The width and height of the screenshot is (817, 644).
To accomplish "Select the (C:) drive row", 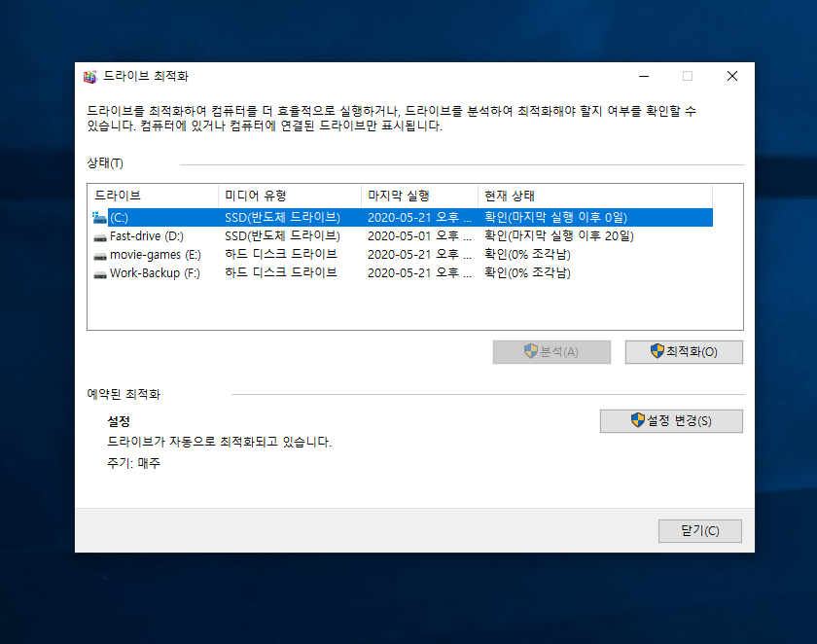I will (403, 217).
